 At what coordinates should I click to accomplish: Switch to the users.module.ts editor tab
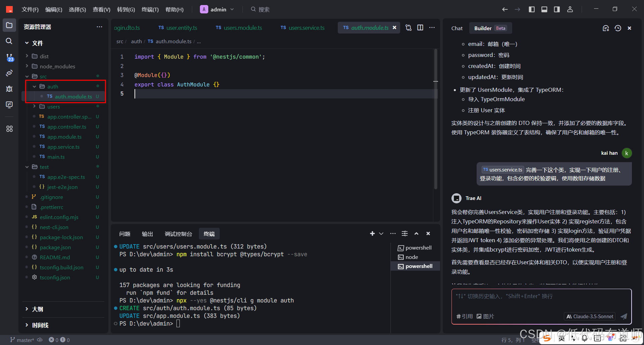[x=239, y=28]
